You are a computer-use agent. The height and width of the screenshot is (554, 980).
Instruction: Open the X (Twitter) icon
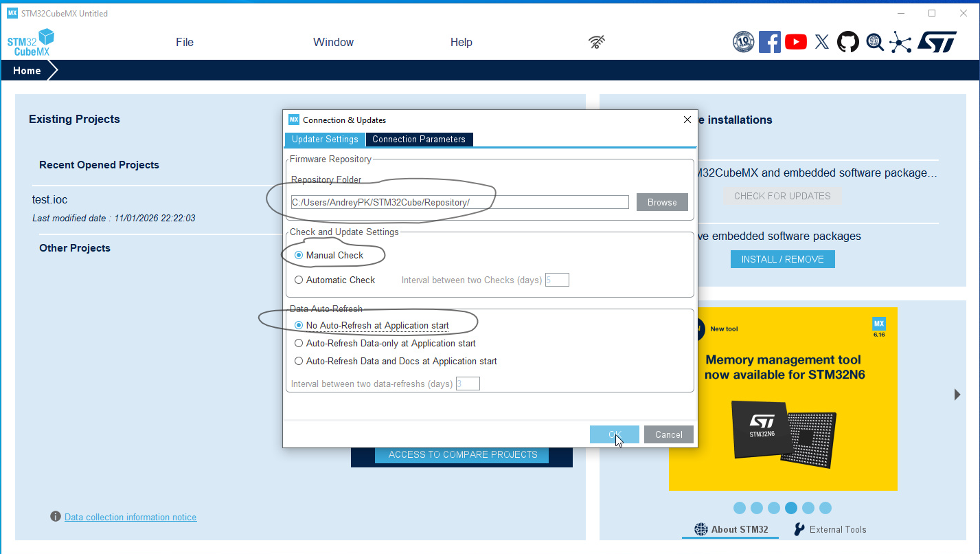[x=822, y=42]
